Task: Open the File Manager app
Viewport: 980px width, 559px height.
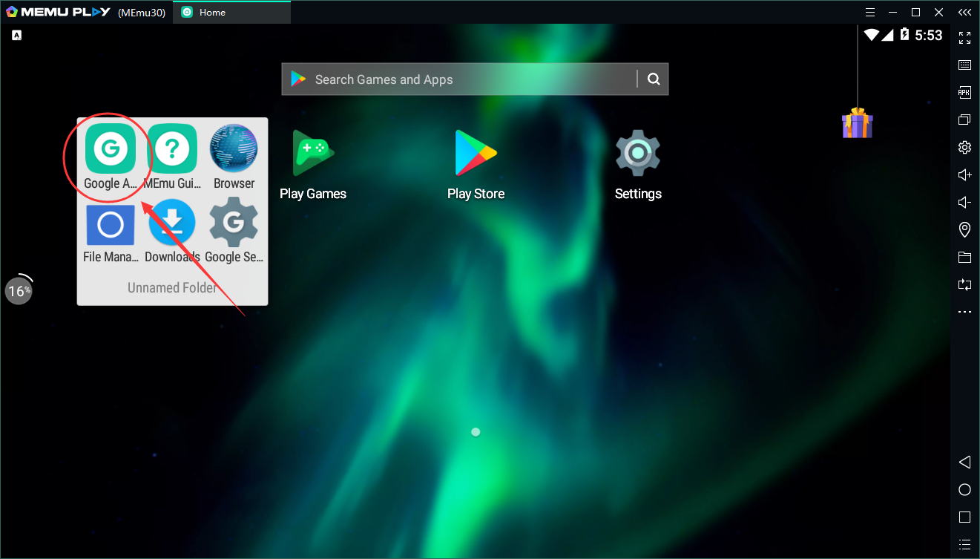Action: point(110,225)
